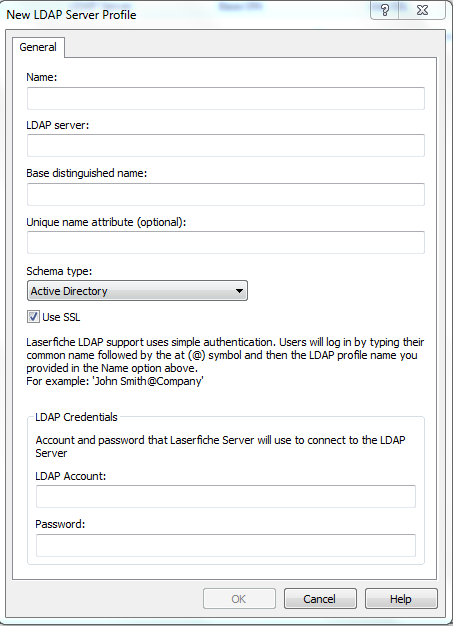This screenshot has height=626, width=453.
Task: Click the 'New LDAP Server Profile' title bar
Action: pos(71,15)
